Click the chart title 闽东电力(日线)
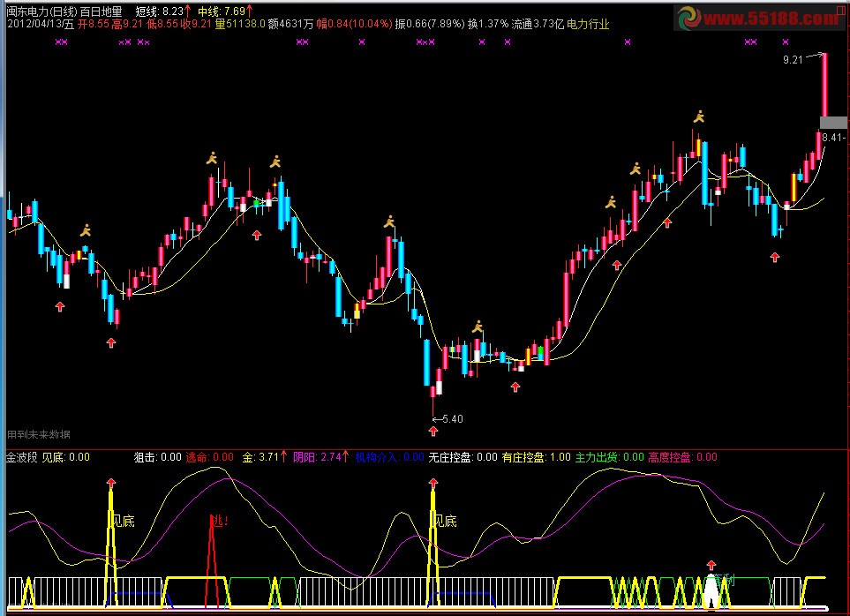 click(41, 11)
